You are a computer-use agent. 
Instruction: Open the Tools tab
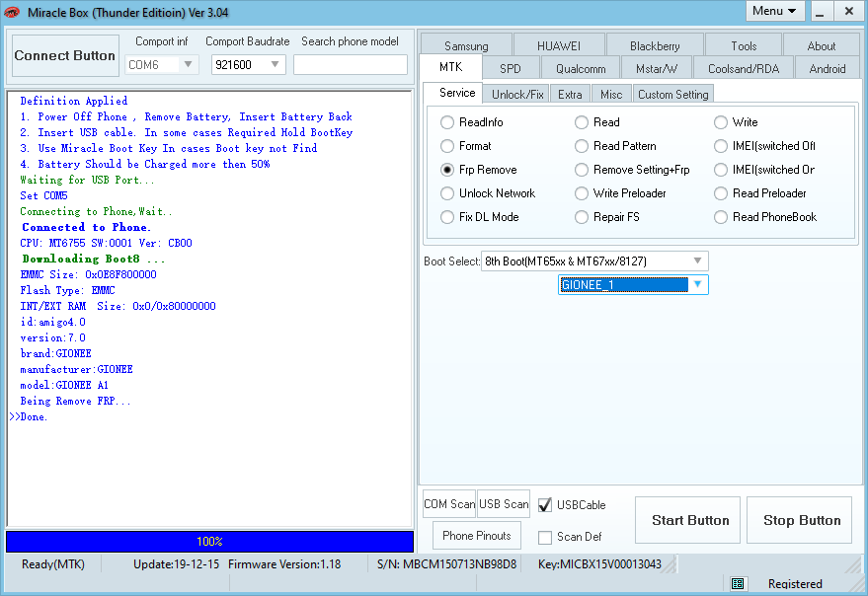pyautogui.click(x=743, y=46)
